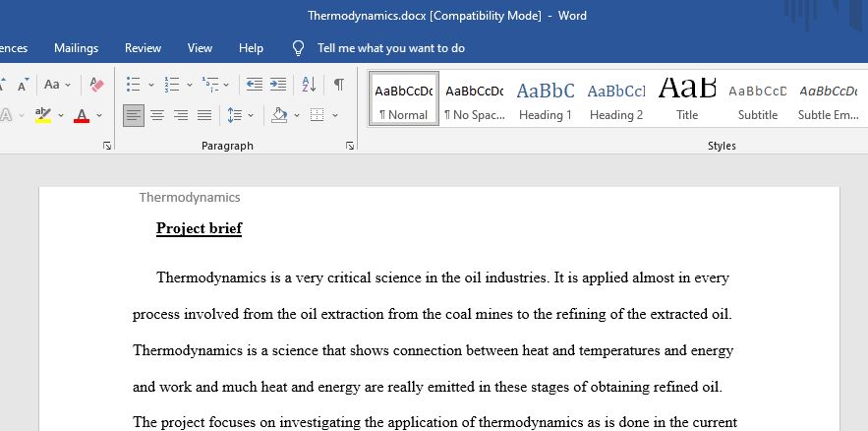Align text left
The height and width of the screenshot is (431, 868).
(134, 115)
